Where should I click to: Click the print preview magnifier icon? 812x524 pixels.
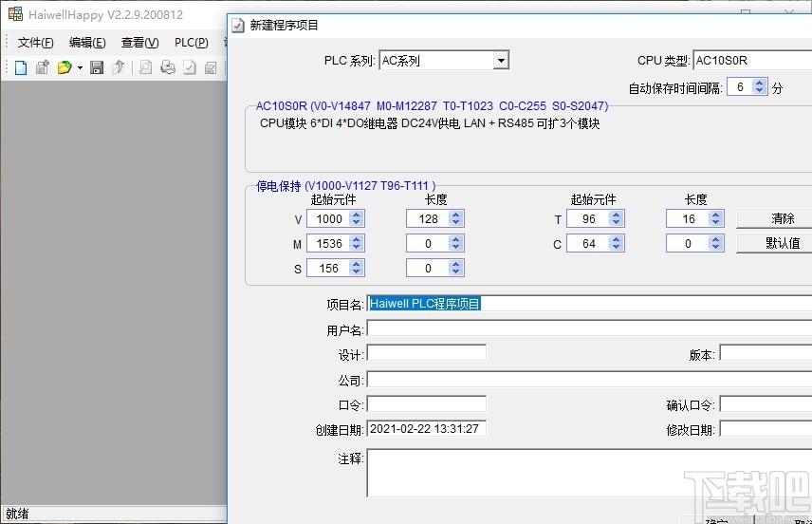pyautogui.click(x=146, y=67)
